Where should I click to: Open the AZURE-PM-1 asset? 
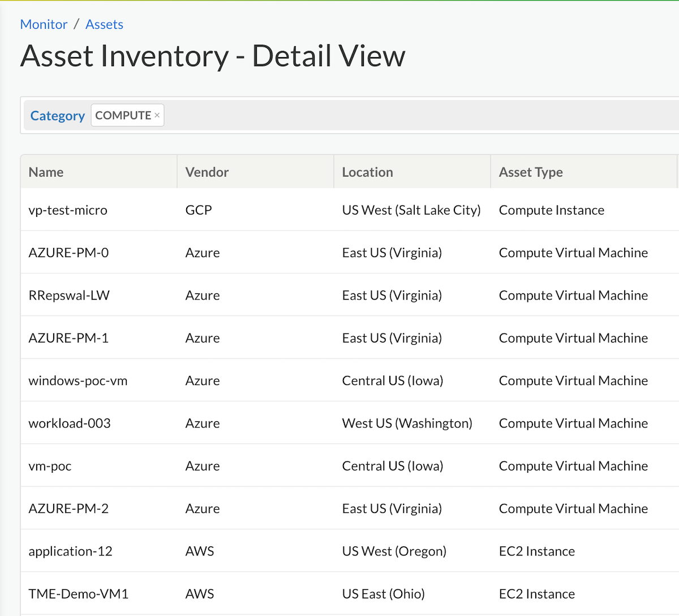pos(68,338)
